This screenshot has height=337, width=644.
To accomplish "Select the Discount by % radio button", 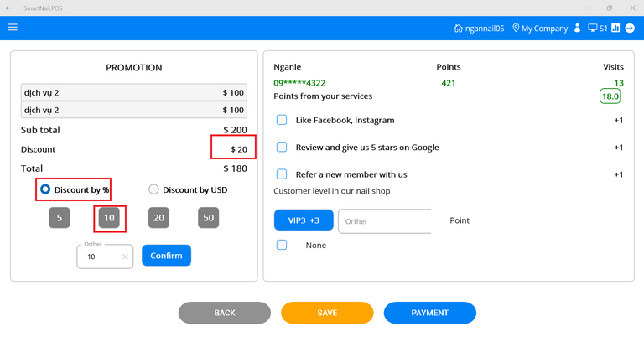I will point(45,189).
